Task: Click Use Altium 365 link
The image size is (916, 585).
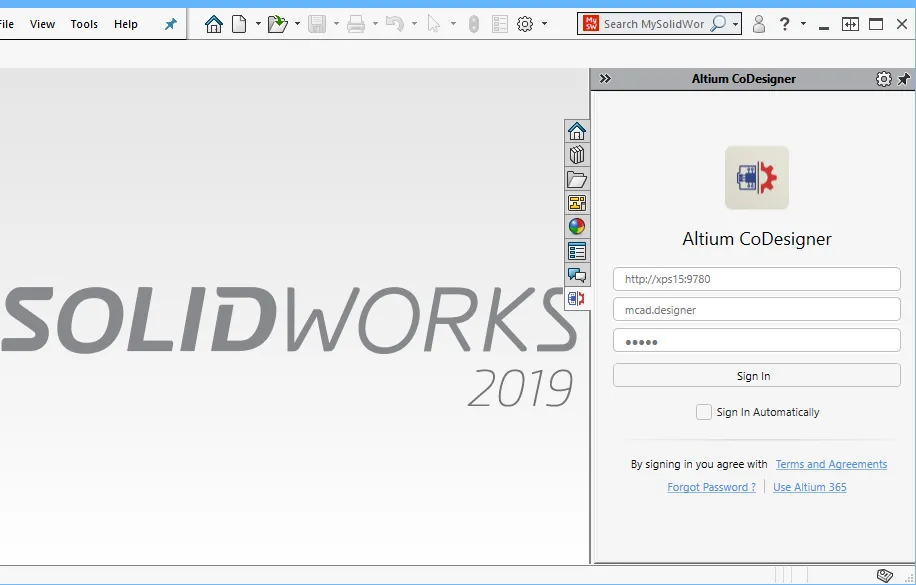Action: [x=810, y=487]
